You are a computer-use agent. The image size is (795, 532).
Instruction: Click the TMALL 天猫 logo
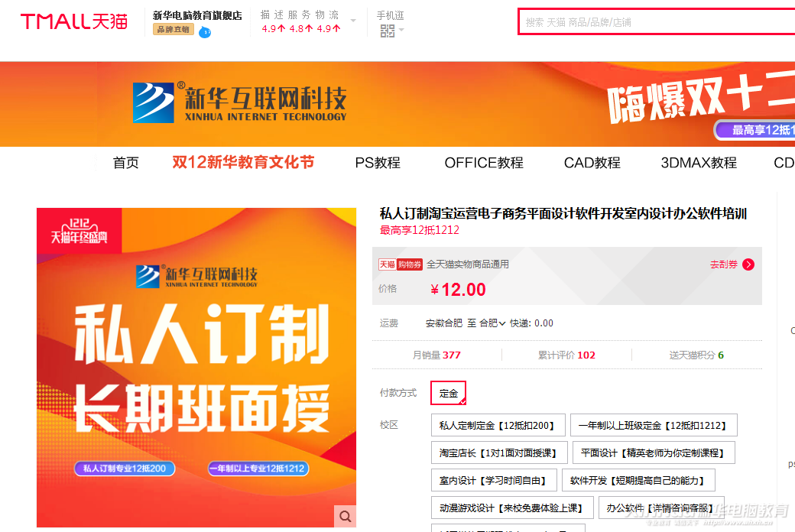point(73,21)
